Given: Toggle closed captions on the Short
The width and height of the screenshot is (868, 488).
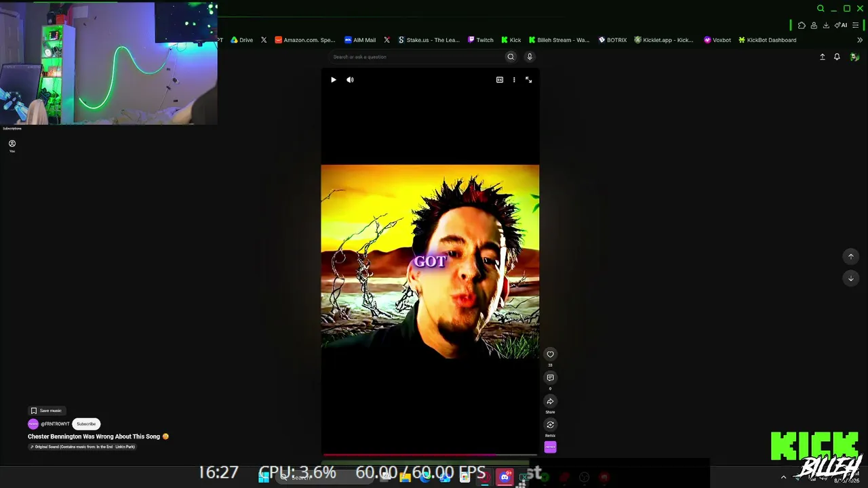Looking at the screenshot, I should tap(500, 80).
